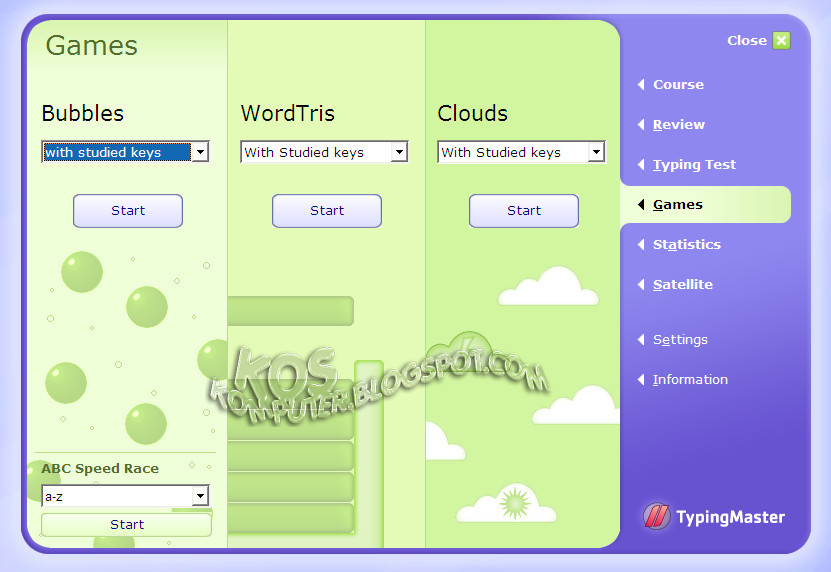Click the arrow icon beside Typing Test
Viewport: 831px width, 572px height.
(641, 164)
